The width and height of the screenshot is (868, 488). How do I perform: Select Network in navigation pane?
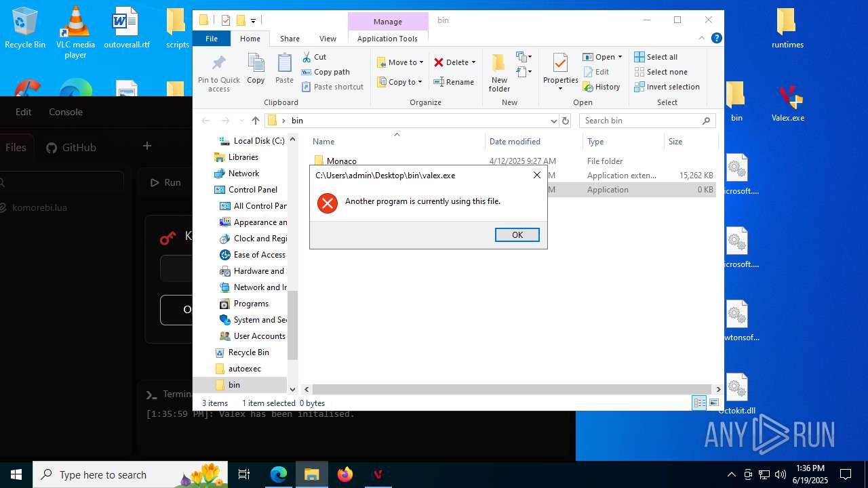[243, 174]
